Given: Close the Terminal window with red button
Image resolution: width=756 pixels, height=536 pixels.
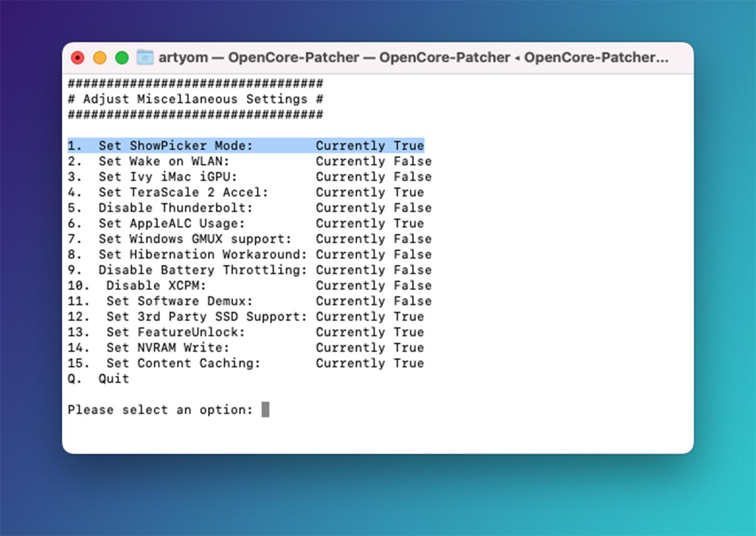Looking at the screenshot, I should [77, 58].
